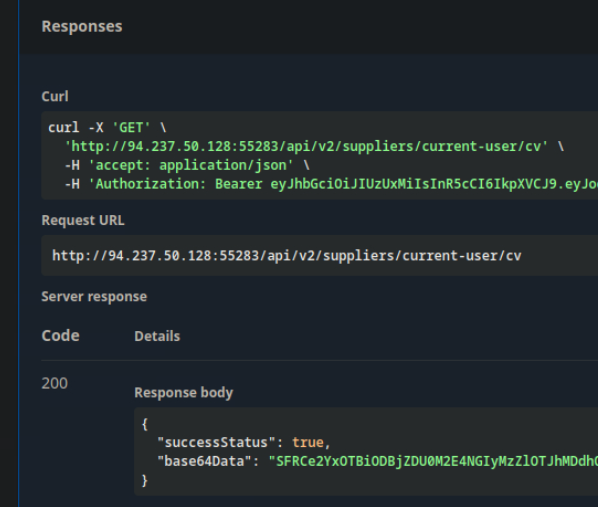
Task: Click the blue vertical bar at left edge
Action: [x=18, y=253]
